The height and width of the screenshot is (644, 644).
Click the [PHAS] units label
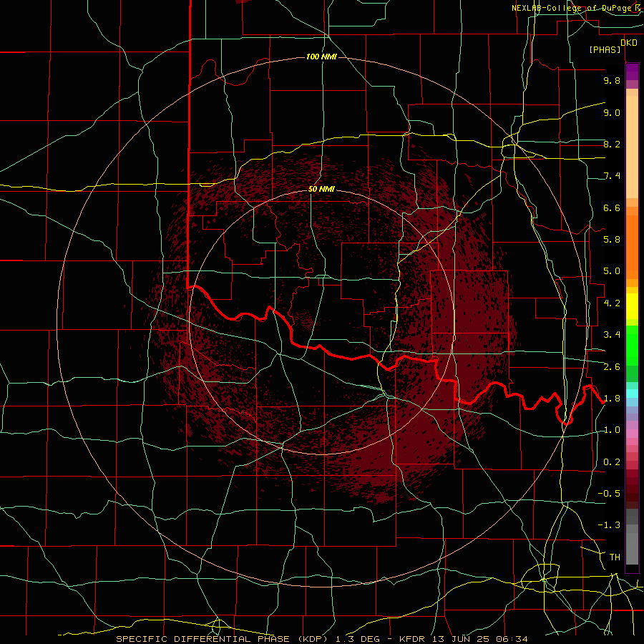pyautogui.click(x=605, y=49)
